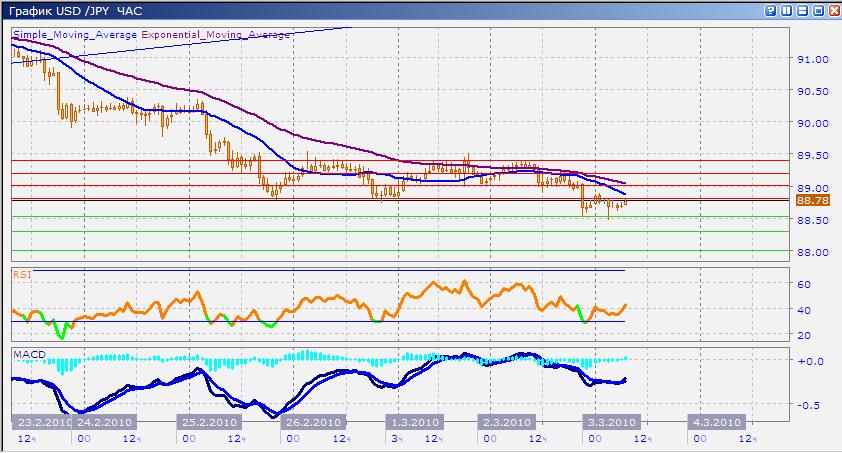Click the 3.3.2010 date marker

click(x=610, y=422)
